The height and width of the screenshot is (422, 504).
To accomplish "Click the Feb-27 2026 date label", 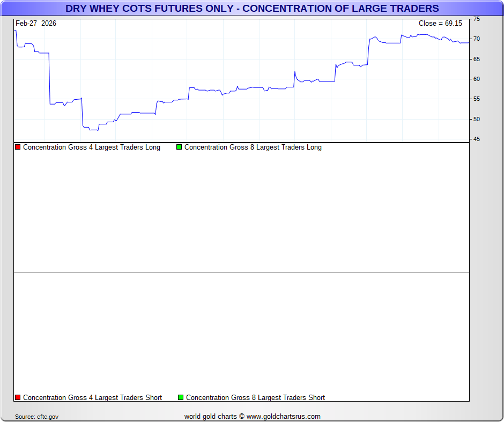I will (x=36, y=23).
